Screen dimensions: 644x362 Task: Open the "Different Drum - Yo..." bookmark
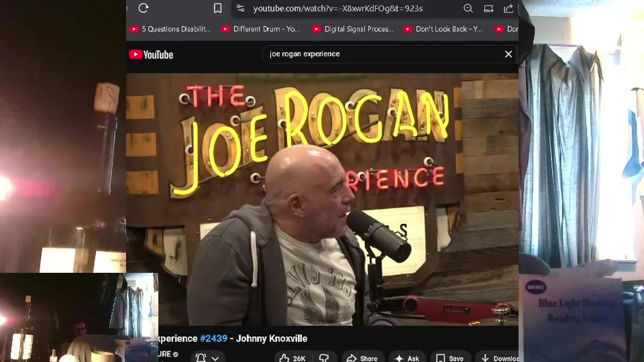(261, 29)
